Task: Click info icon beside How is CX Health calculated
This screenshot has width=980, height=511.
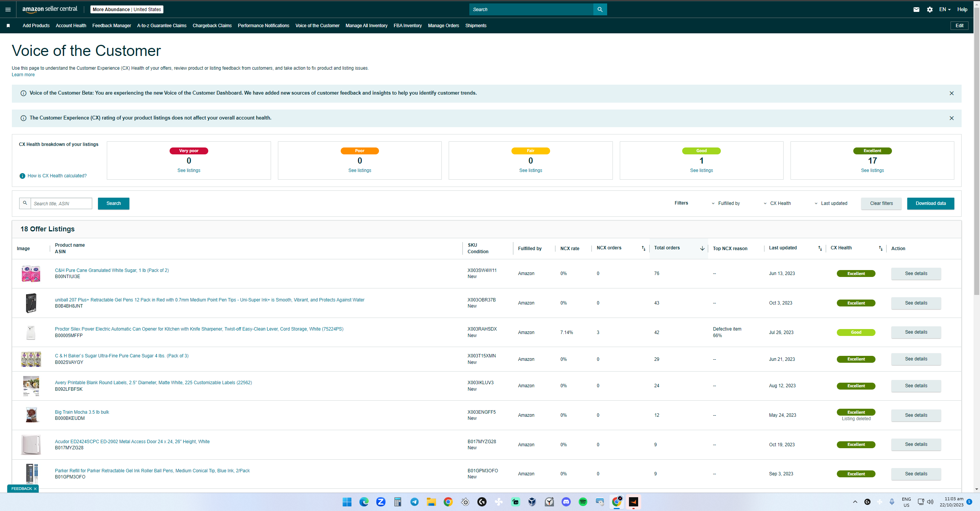Action: [x=22, y=176]
